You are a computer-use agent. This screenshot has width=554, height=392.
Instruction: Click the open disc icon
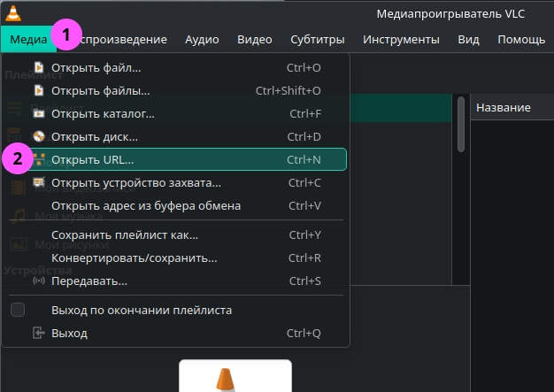click(38, 136)
